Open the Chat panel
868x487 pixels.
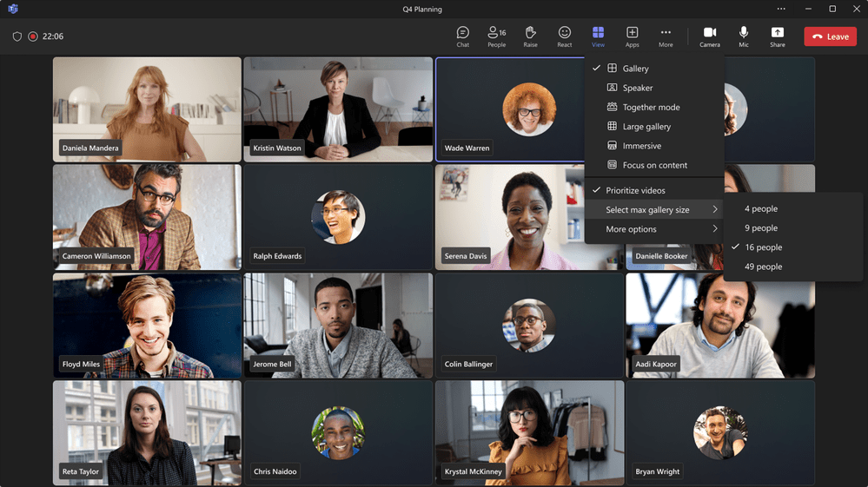tap(462, 36)
